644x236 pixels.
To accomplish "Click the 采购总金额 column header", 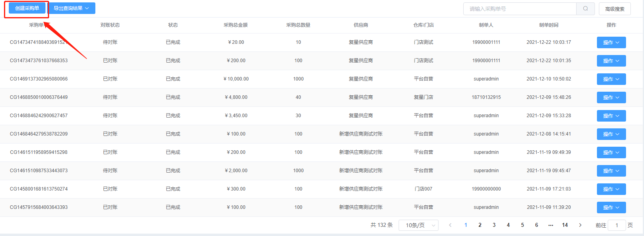I will click(235, 25).
